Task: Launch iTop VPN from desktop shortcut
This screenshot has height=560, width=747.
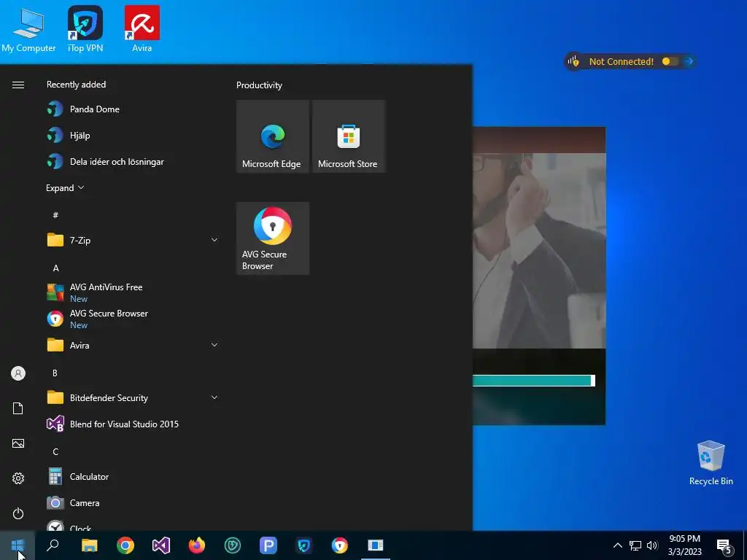Action: point(85,29)
